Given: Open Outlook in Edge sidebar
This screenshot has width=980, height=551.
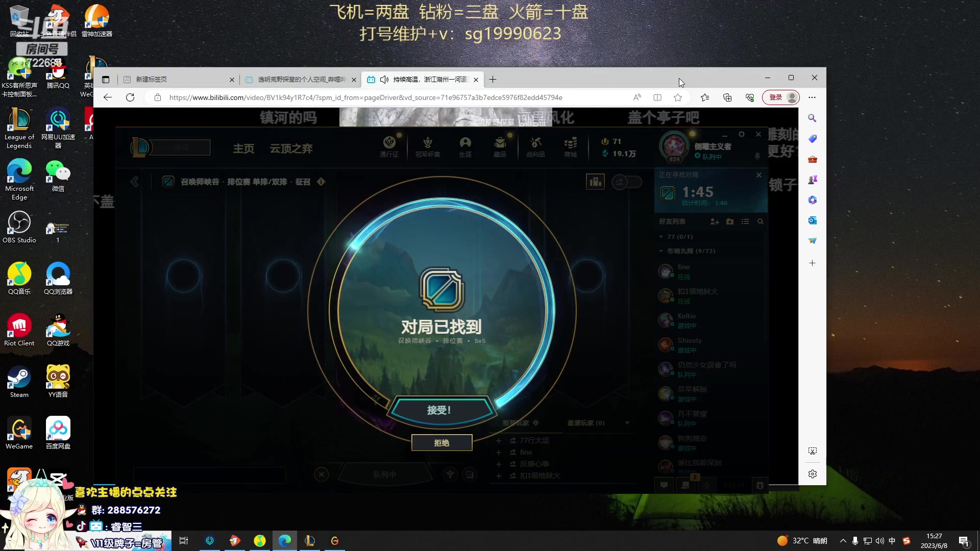Looking at the screenshot, I should pyautogui.click(x=812, y=220).
